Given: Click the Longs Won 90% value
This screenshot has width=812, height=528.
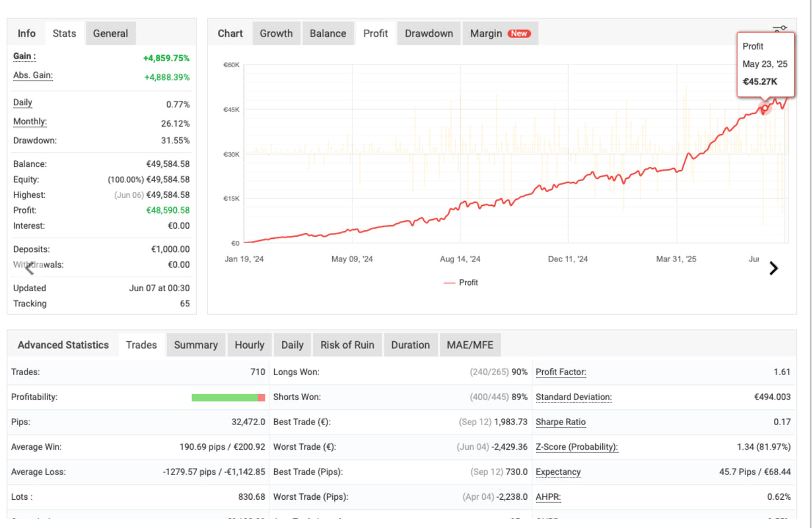Looking at the screenshot, I should (x=519, y=372).
